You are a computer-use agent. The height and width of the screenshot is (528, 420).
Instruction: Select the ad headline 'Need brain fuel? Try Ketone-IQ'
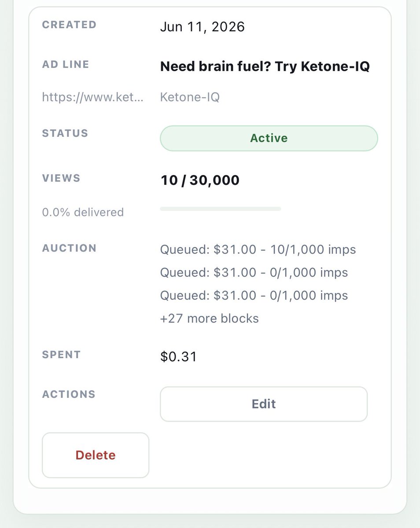(265, 66)
